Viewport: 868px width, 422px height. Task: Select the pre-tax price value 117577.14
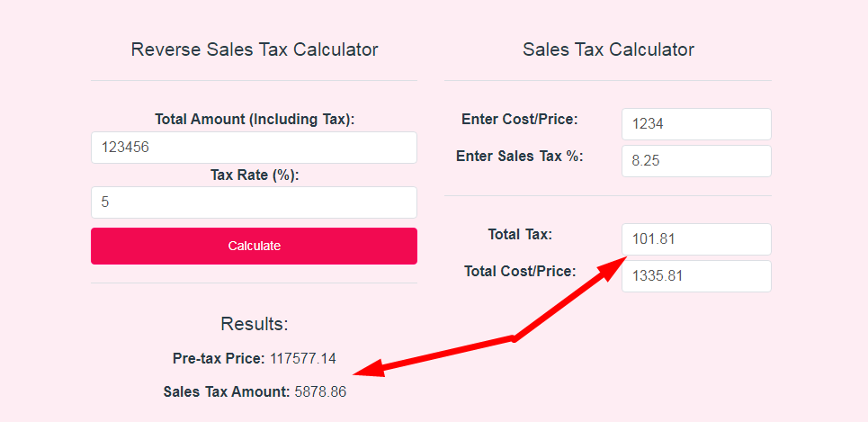pyautogui.click(x=303, y=359)
